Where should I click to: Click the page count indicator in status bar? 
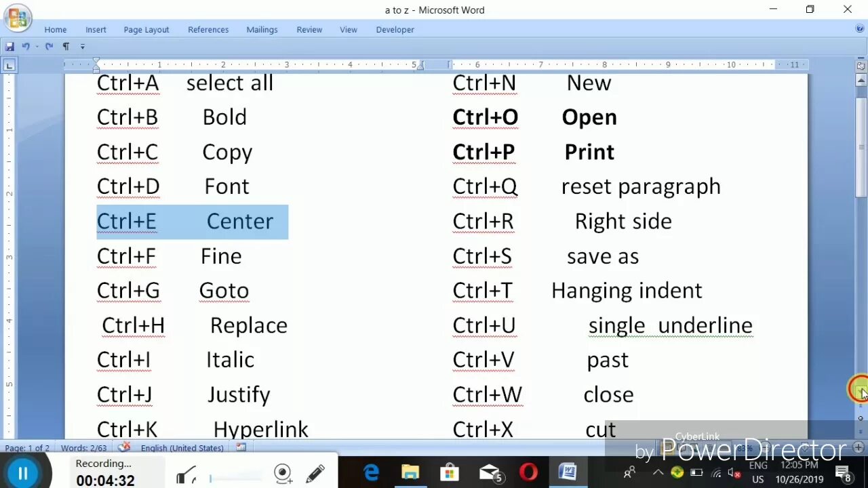[27, 448]
